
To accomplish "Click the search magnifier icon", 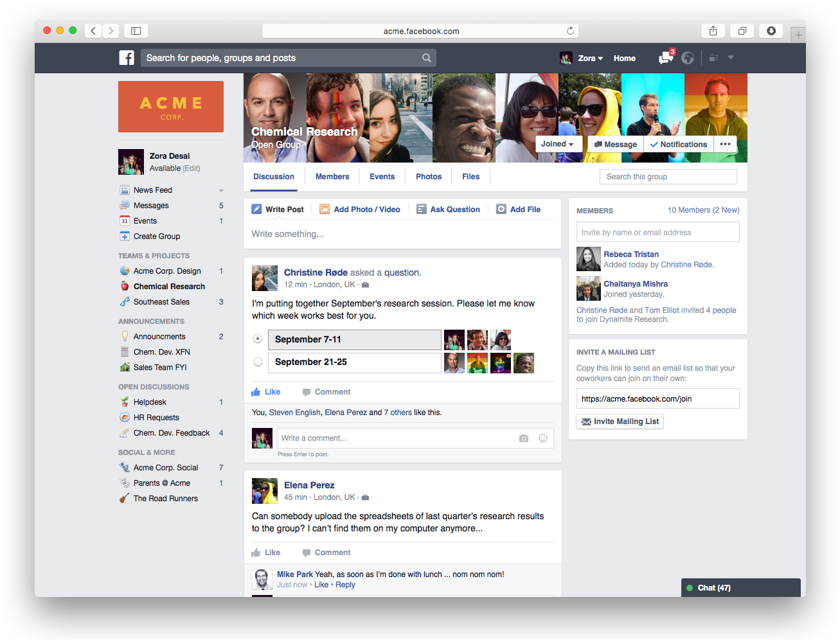I will tap(426, 58).
